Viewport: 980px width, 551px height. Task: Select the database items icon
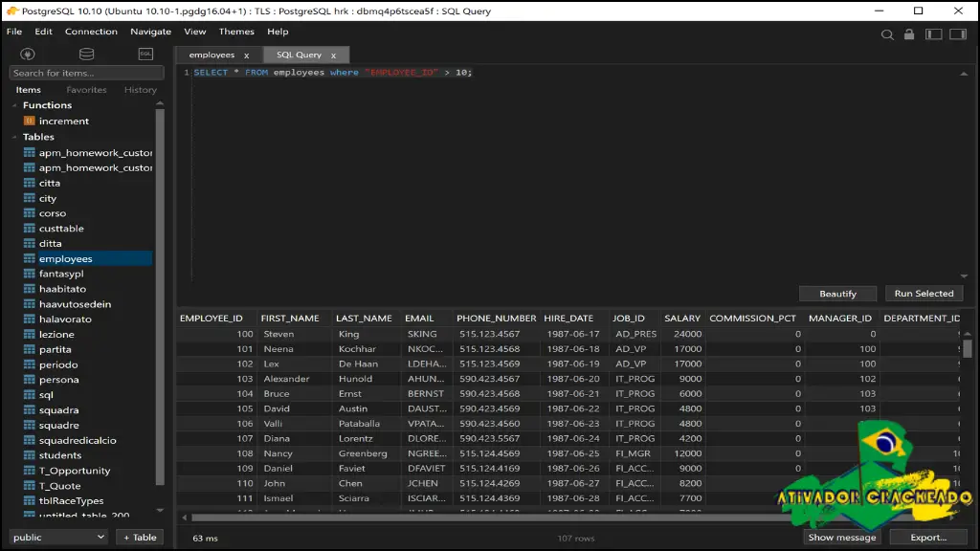point(86,54)
